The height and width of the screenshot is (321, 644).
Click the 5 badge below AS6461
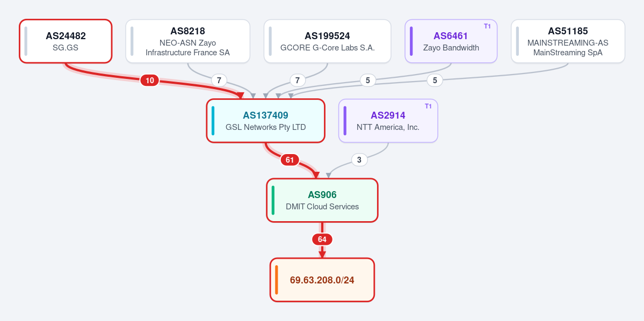click(368, 81)
